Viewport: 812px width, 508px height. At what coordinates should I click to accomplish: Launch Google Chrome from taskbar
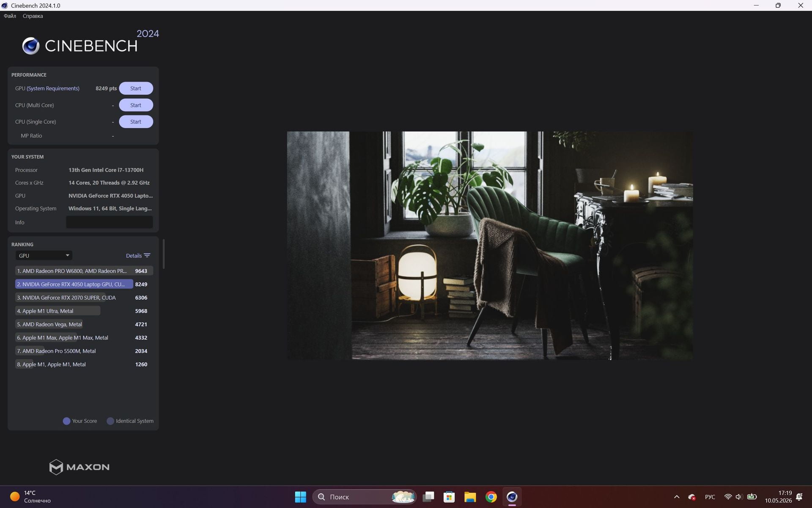click(x=491, y=497)
